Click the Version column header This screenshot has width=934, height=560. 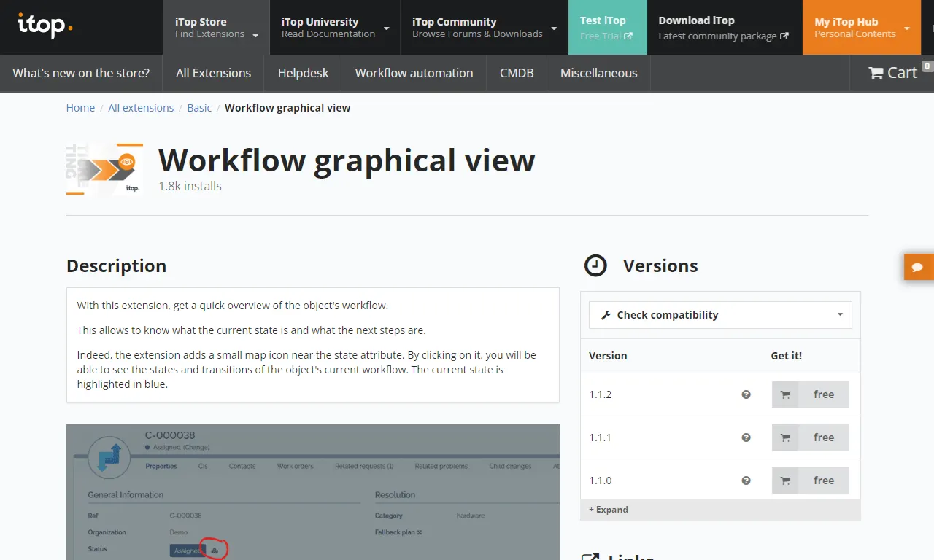pyautogui.click(x=608, y=356)
